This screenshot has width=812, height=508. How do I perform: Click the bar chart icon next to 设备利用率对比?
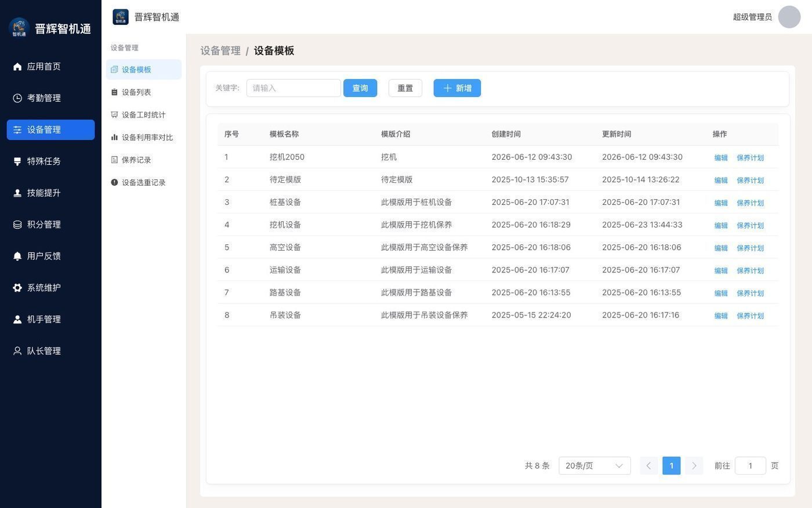point(114,138)
